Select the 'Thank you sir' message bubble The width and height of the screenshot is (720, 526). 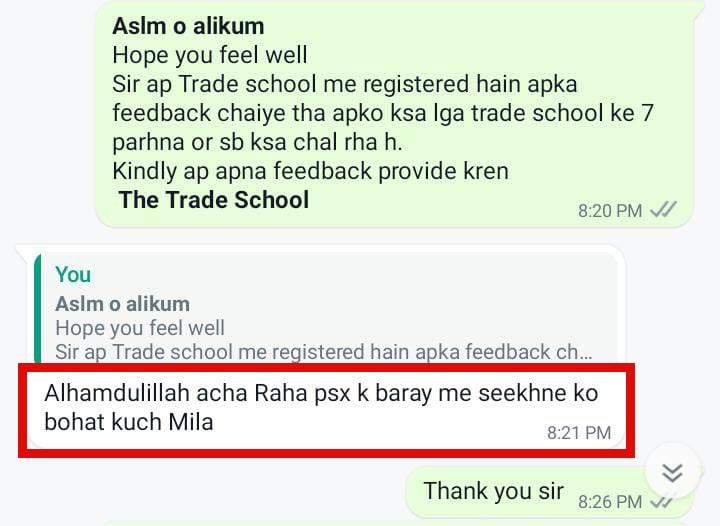(x=549, y=493)
